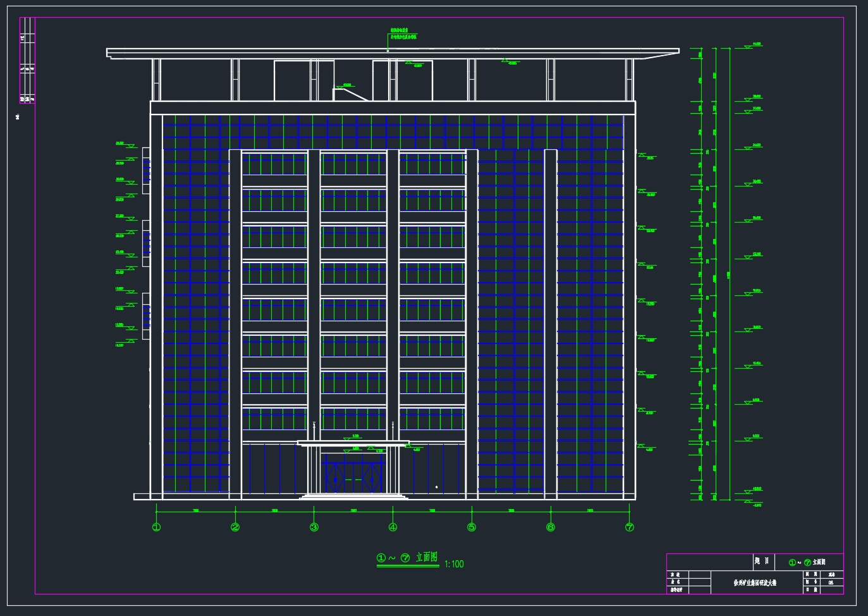The image size is (868, 616).
Task: Select topmost elevation marker in right column
Action: (x=750, y=46)
